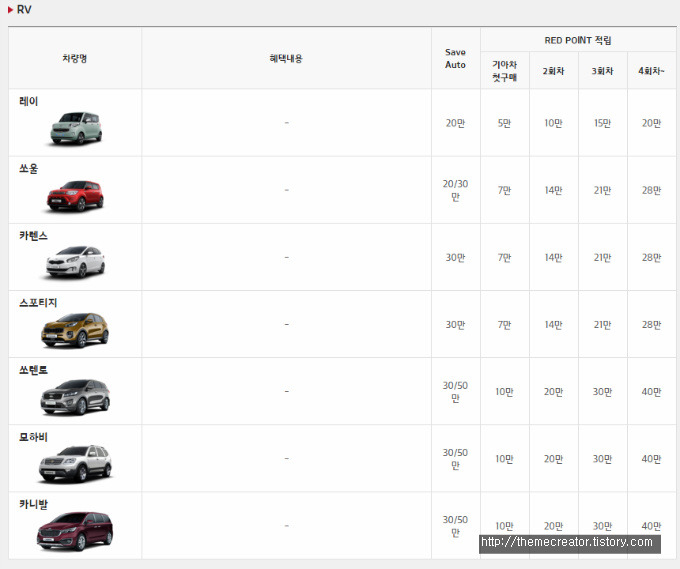The height and width of the screenshot is (569, 680).
Task: Click the 4회차~ column header
Action: click(x=651, y=71)
